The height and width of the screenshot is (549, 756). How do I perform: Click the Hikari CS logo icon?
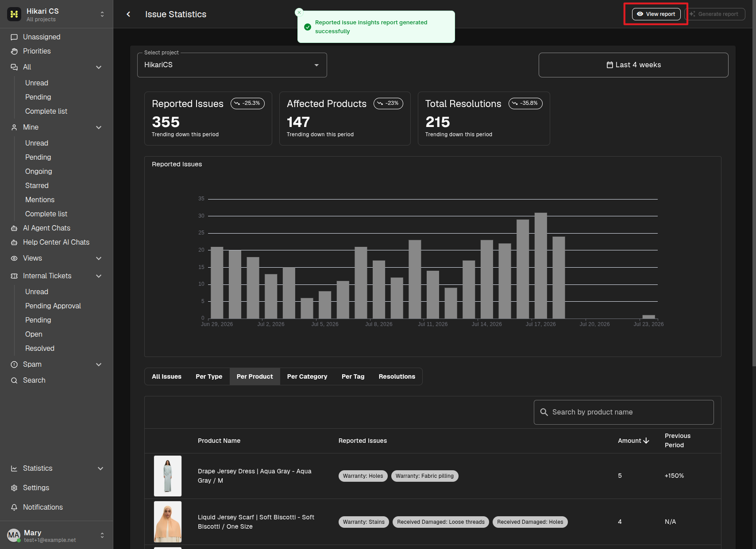tap(14, 14)
